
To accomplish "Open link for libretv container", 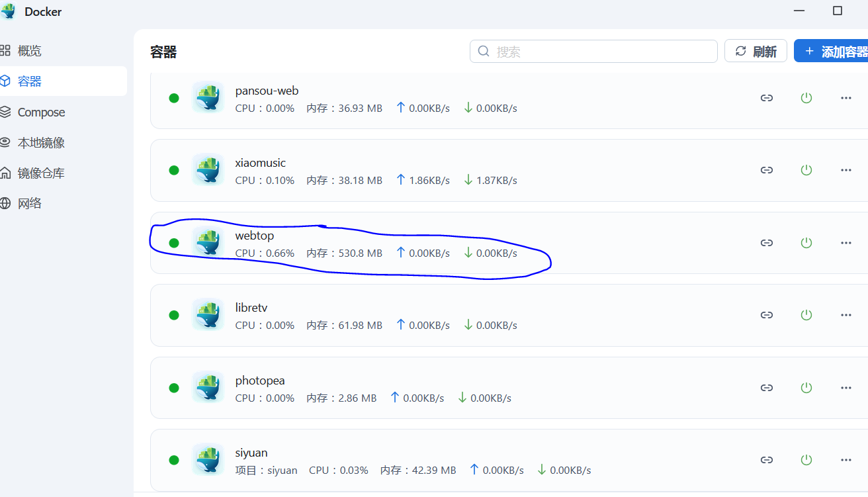I will (x=767, y=315).
